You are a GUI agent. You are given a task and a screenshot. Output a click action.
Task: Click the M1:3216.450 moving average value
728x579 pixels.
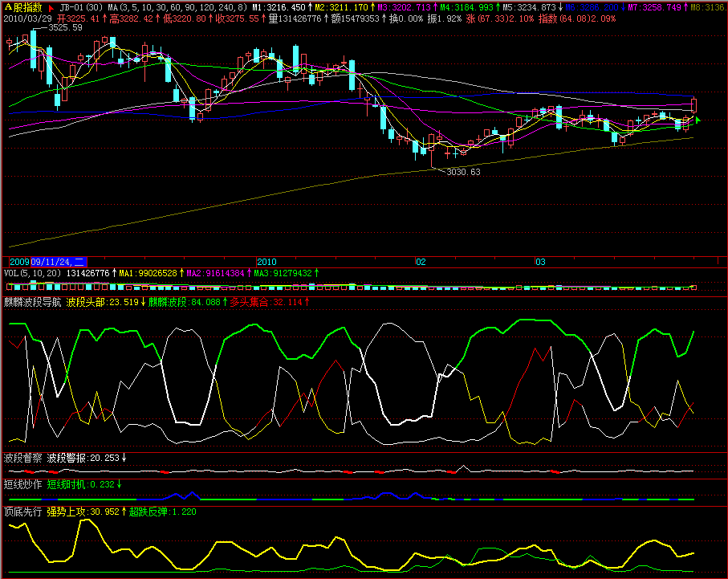click(279, 8)
